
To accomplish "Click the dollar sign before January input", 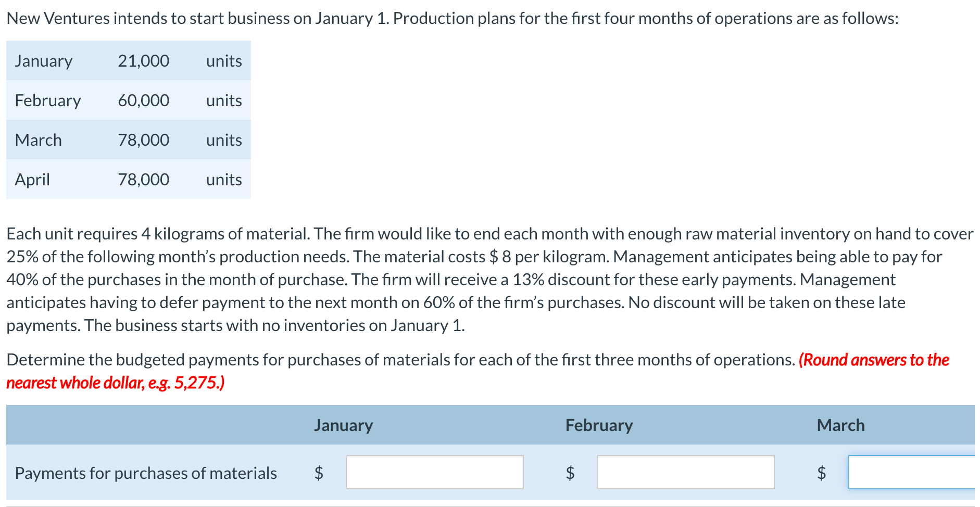I will pos(319,473).
